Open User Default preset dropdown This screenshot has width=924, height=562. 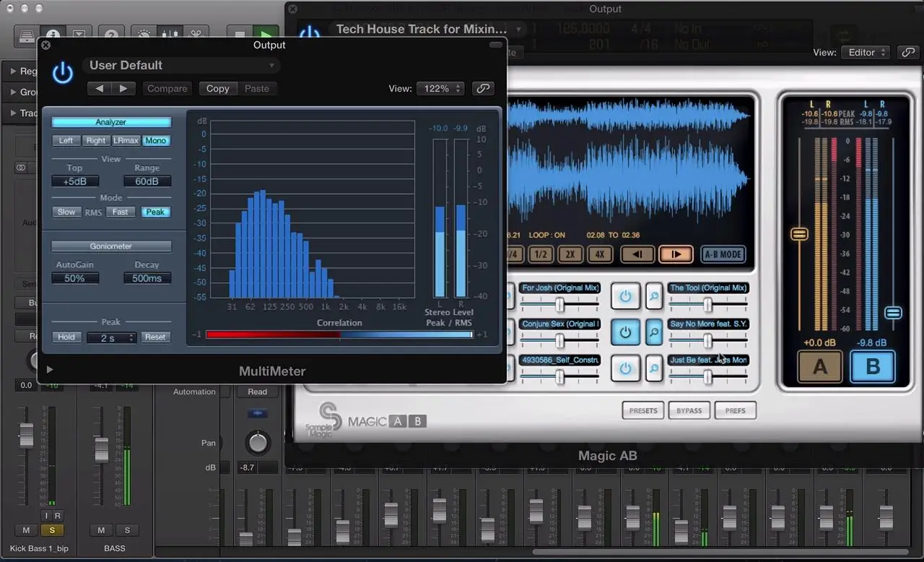(180, 65)
